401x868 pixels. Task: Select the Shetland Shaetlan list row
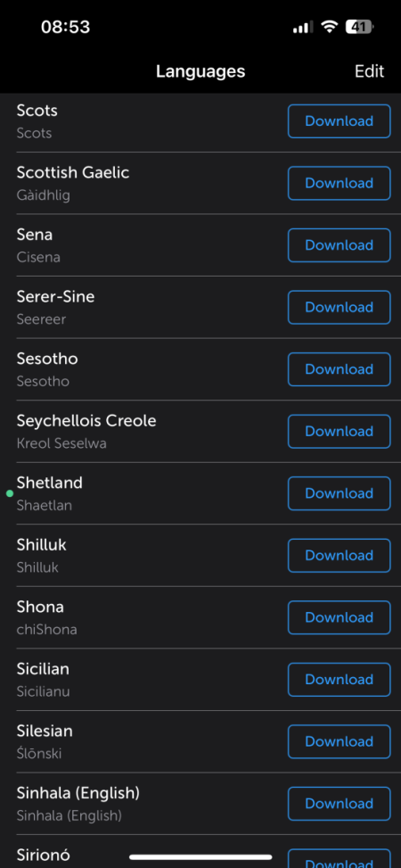200,493
